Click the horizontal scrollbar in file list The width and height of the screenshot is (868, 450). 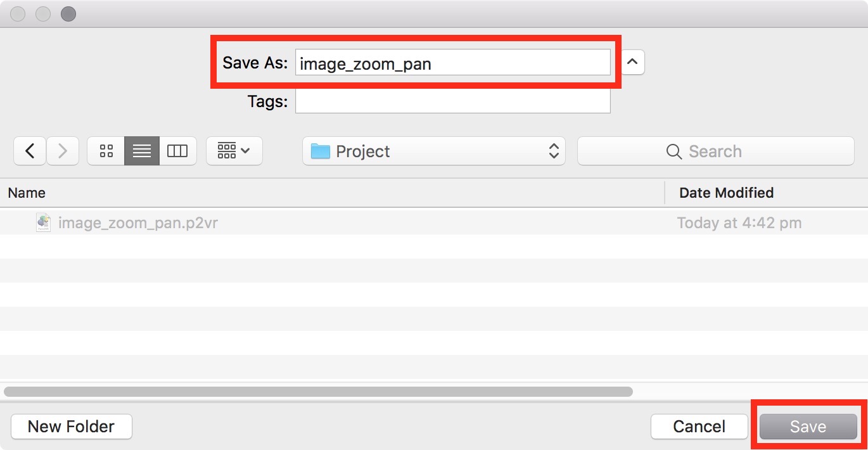[x=318, y=392]
